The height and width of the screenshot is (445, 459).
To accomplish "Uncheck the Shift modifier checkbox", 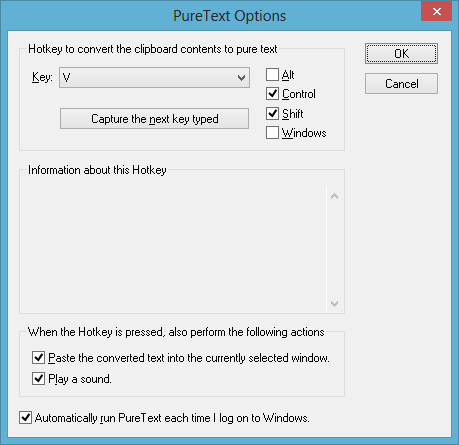I will click(x=272, y=114).
